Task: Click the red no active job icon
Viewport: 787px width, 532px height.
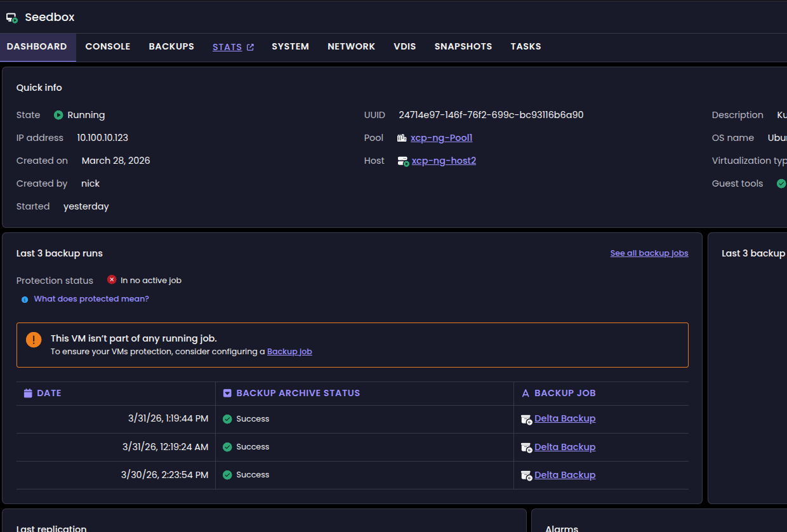Action: [112, 280]
